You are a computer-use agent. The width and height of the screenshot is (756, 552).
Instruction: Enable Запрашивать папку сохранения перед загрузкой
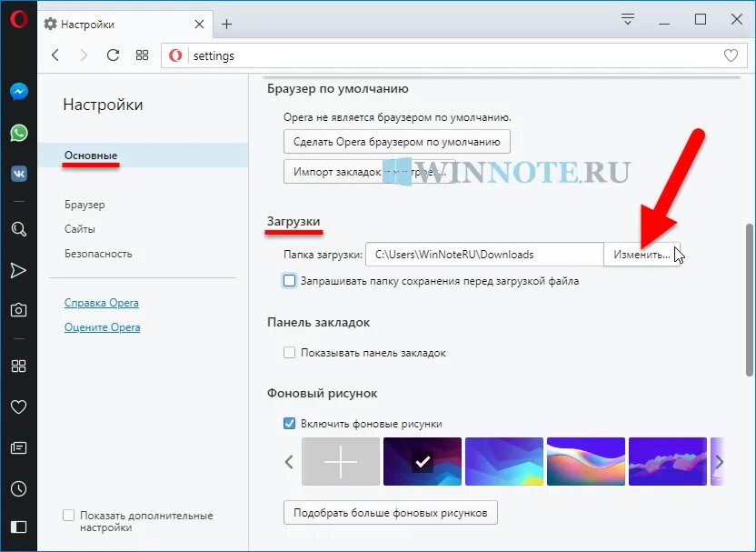pyautogui.click(x=289, y=281)
